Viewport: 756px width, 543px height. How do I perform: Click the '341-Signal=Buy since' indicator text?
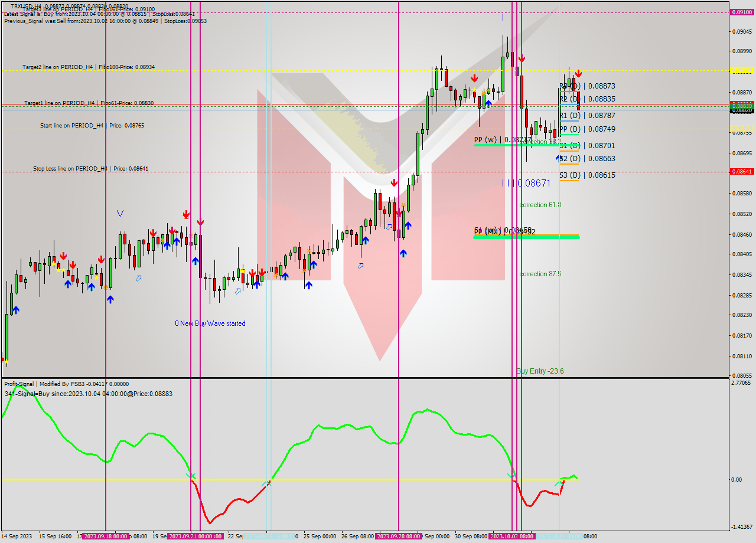pos(89,394)
